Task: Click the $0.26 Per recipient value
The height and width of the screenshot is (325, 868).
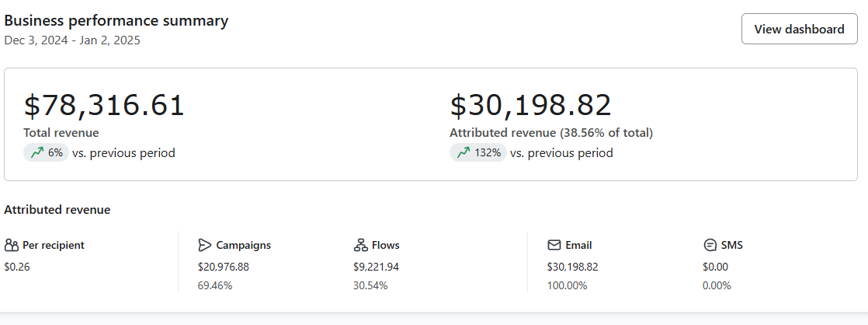Action: (16, 267)
